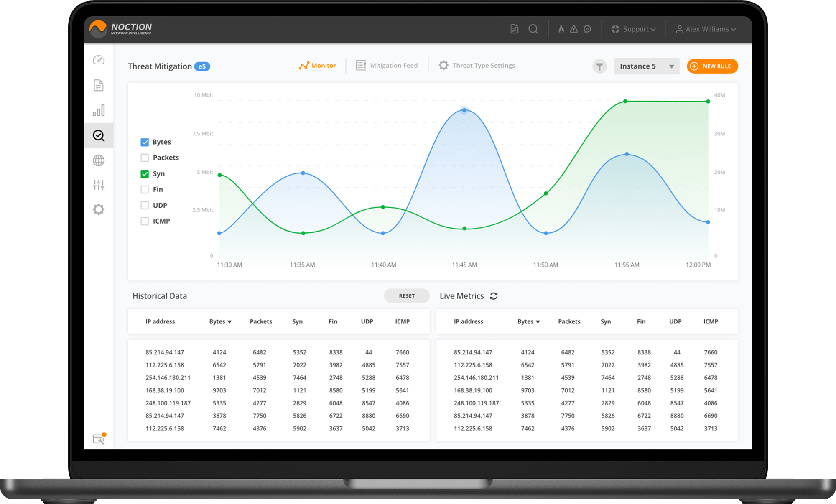Expand the Alex Williams account menu
This screenshot has height=504, width=836.
click(x=712, y=28)
